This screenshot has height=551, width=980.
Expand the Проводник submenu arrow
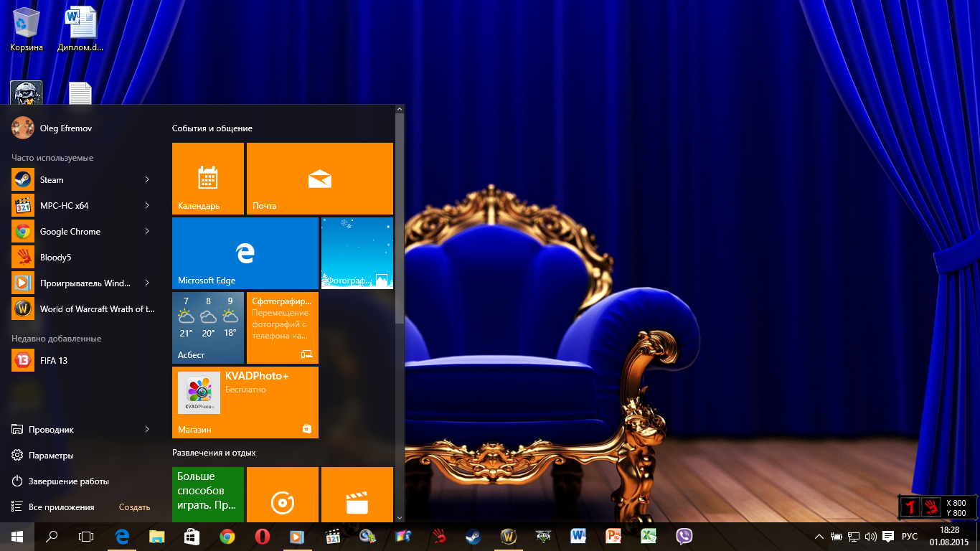point(147,429)
